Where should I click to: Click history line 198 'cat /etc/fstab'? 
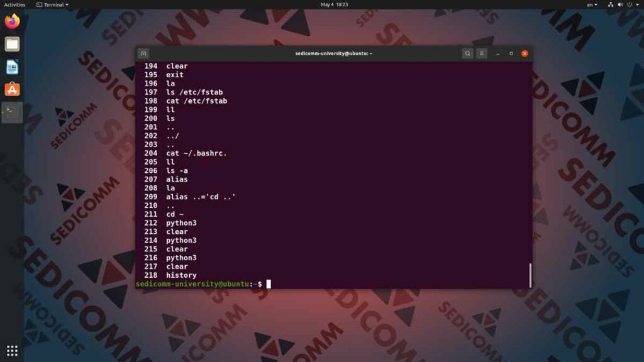coord(186,101)
